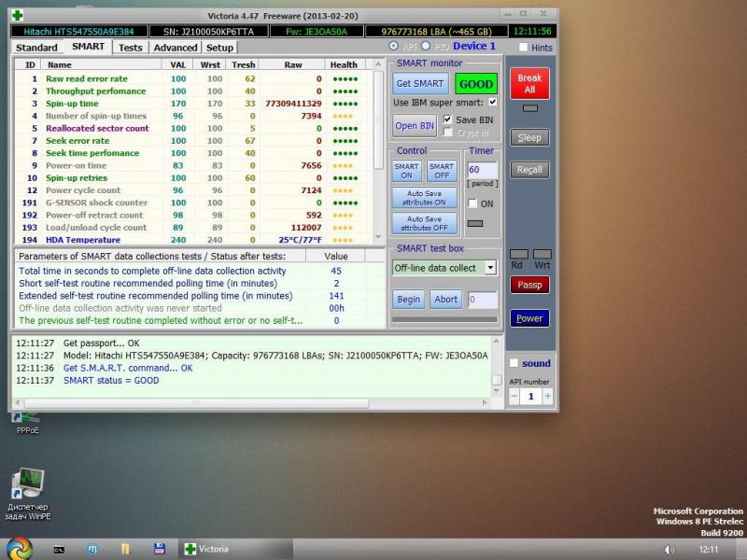Switch to the Tests tab
The width and height of the screenshot is (747, 560).
click(131, 48)
